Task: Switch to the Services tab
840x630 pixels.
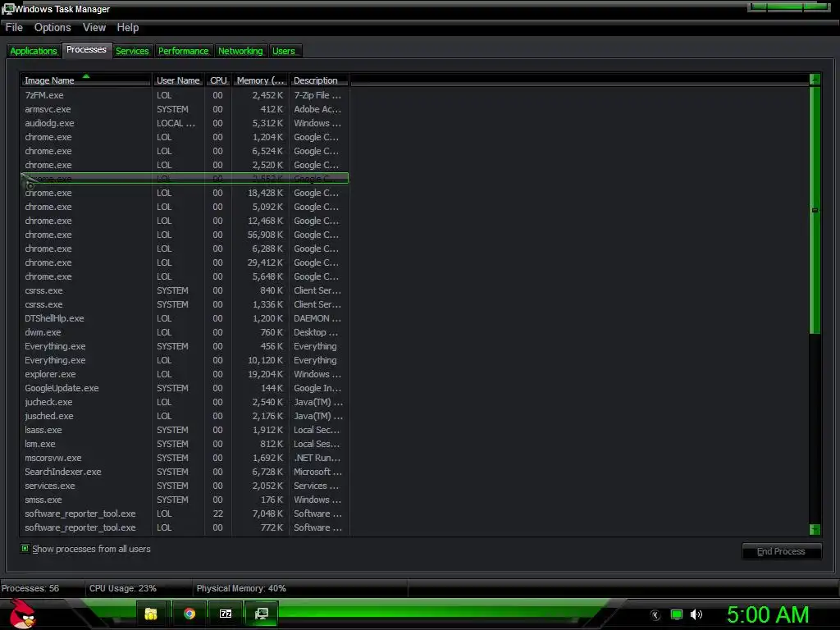Action: (x=132, y=51)
